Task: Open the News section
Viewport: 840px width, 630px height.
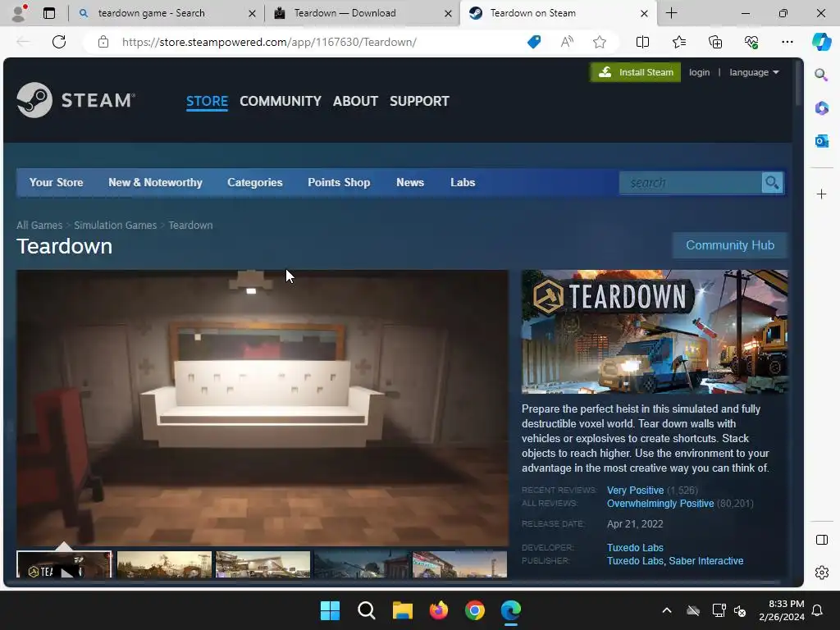Action: click(410, 183)
